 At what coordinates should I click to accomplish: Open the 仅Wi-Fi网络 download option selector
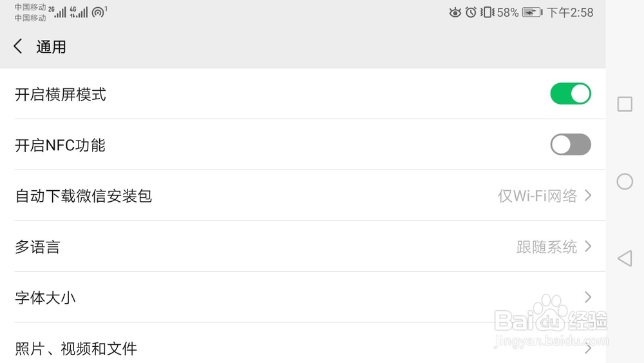click(544, 195)
